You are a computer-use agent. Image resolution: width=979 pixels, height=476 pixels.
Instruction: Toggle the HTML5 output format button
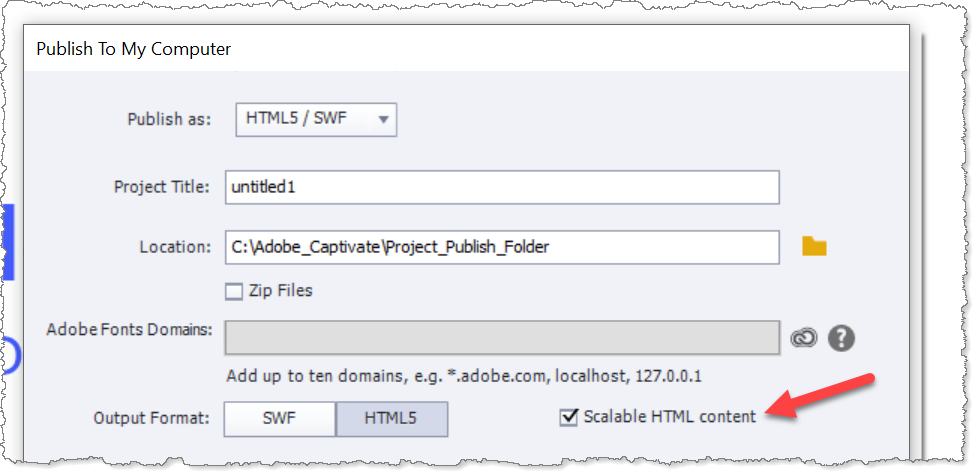click(x=391, y=418)
